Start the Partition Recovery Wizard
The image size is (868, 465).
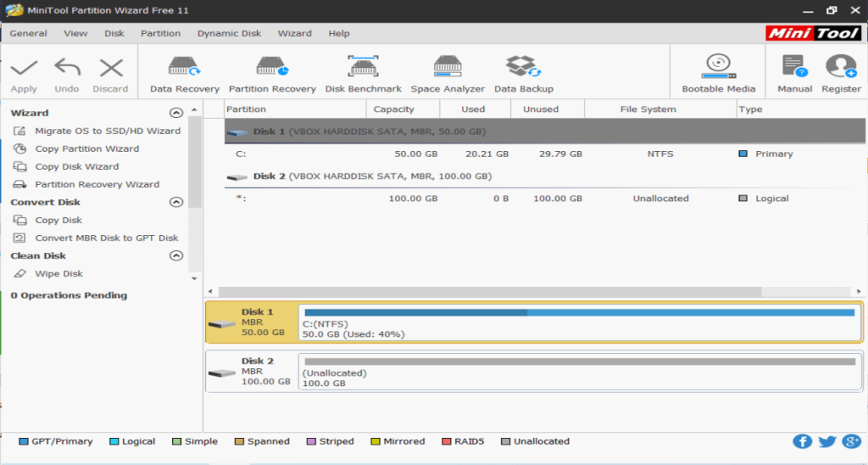(x=97, y=184)
